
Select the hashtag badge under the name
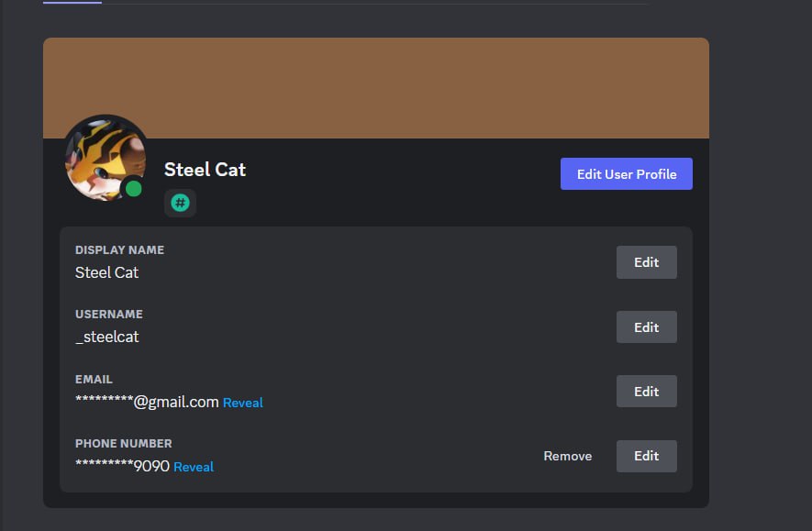pos(180,203)
